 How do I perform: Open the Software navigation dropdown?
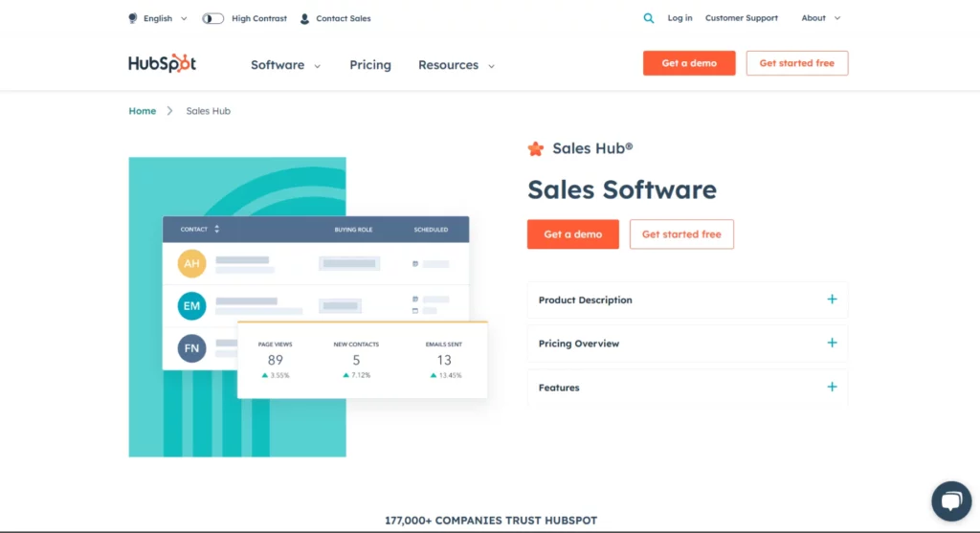tap(285, 65)
